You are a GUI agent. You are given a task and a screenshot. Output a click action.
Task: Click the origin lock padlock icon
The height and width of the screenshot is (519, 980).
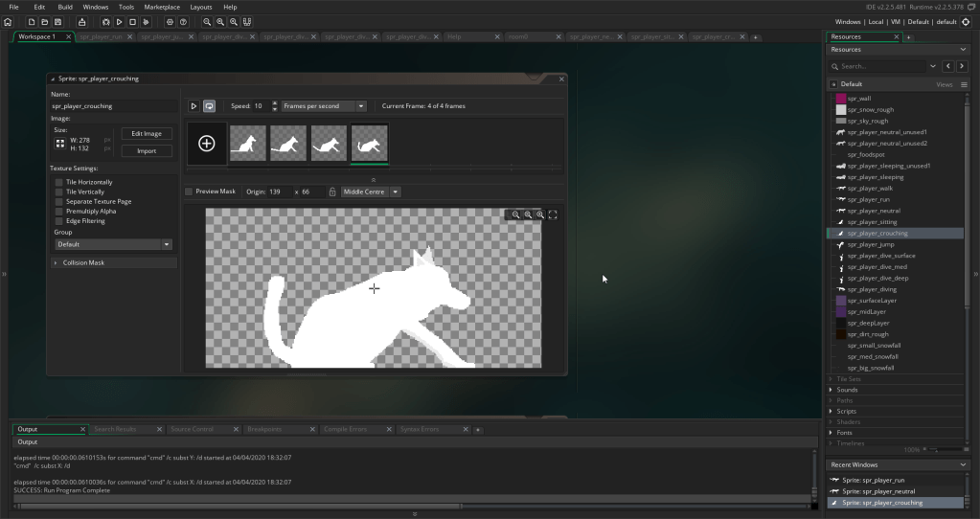(331, 192)
